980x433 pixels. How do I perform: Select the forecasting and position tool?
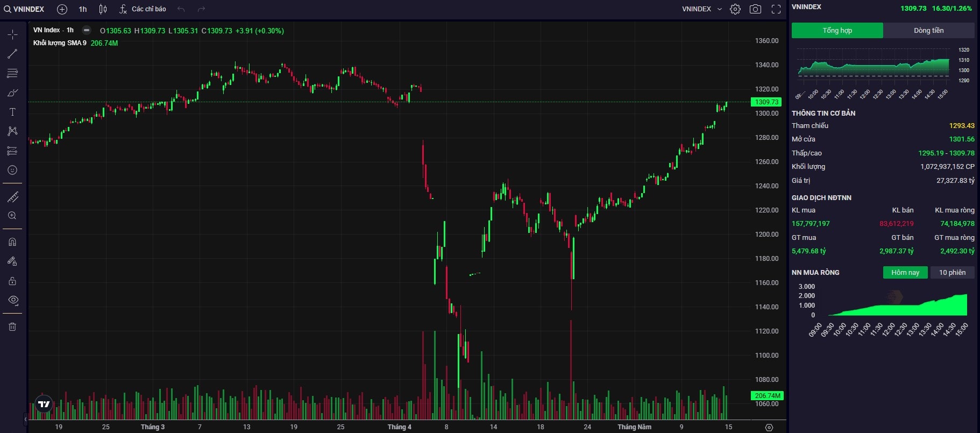[12, 151]
